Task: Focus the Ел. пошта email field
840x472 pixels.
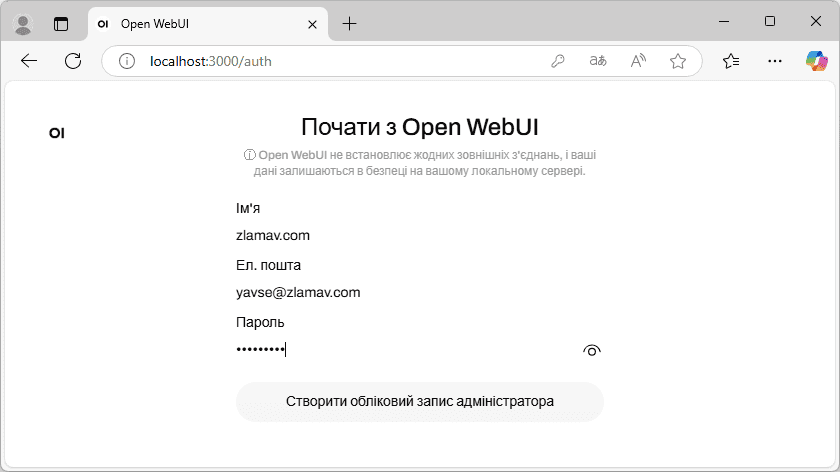Action: click(419, 293)
